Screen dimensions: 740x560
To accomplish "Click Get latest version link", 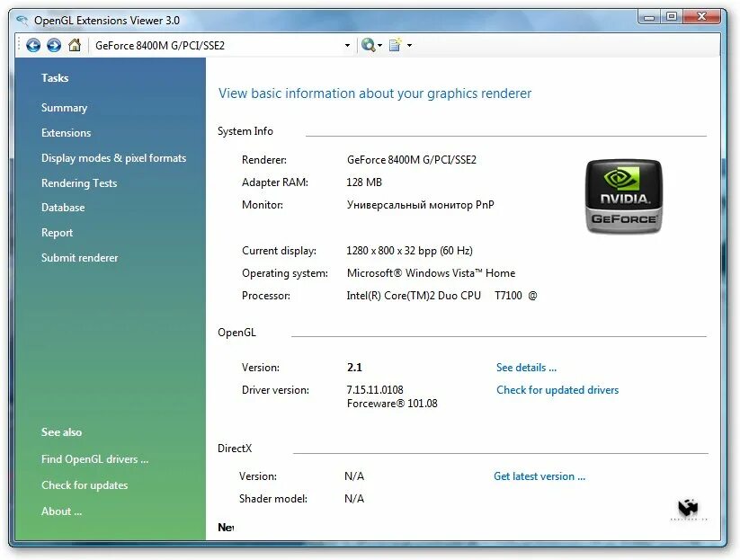I will pyautogui.click(x=539, y=476).
